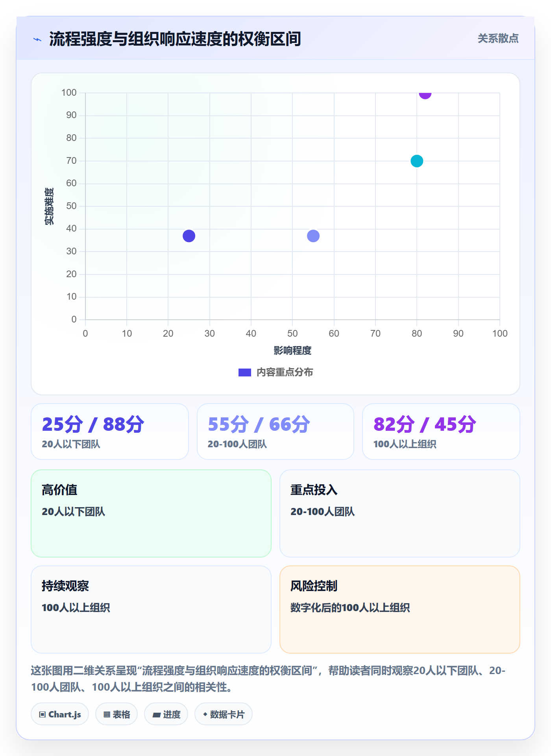
Task: Click the 数据卡片 tag chip
Action: [224, 714]
